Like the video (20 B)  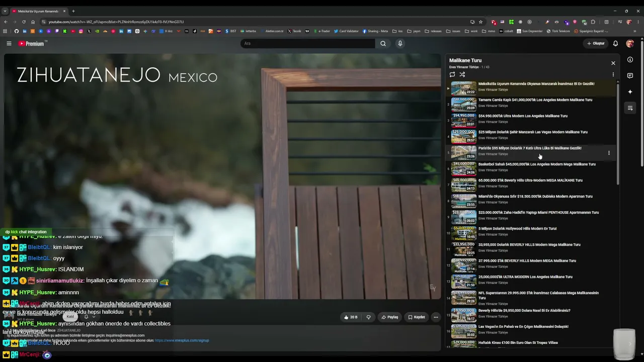351,317
